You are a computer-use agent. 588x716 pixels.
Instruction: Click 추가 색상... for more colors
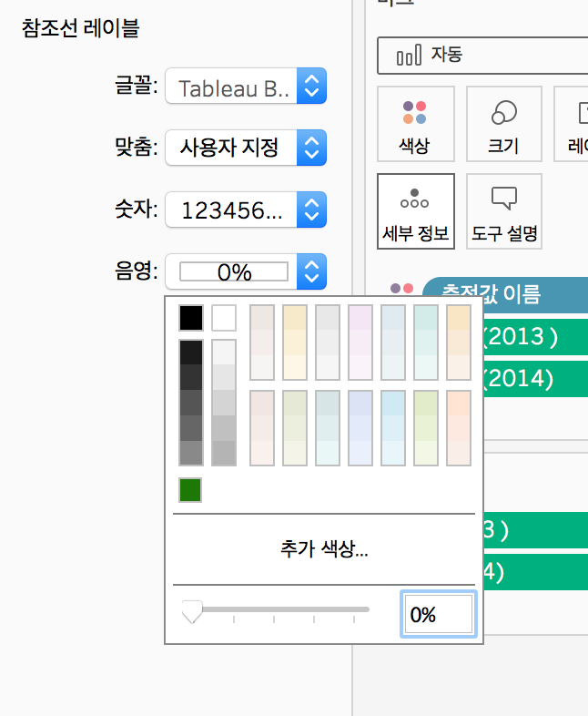(x=324, y=549)
